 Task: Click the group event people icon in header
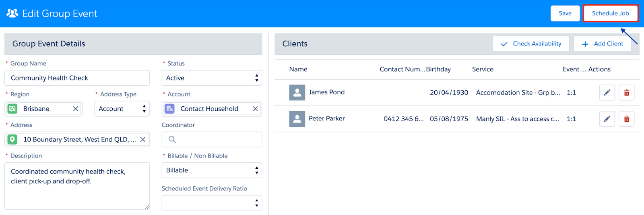(12, 13)
